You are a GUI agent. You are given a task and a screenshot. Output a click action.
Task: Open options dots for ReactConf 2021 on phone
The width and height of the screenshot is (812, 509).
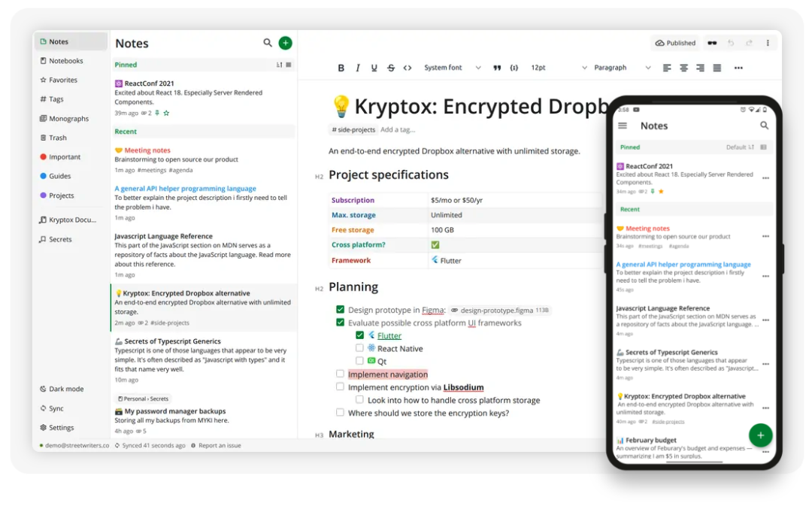[765, 178]
